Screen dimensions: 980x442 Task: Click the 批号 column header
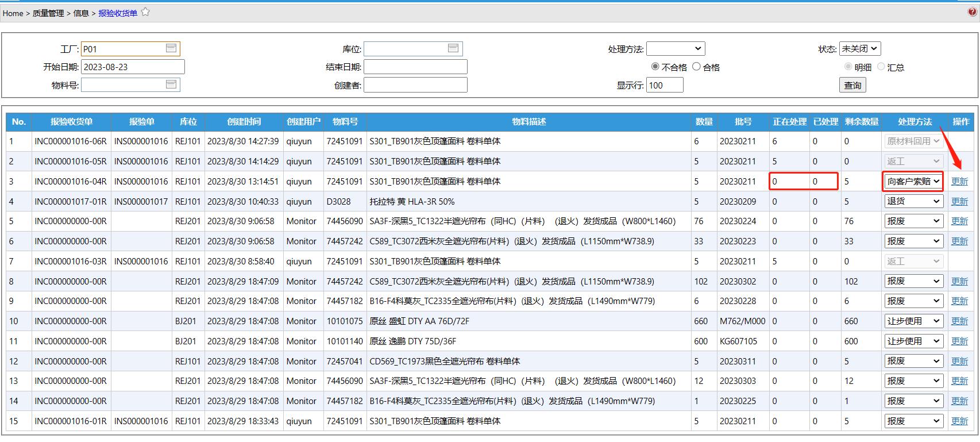tap(743, 122)
